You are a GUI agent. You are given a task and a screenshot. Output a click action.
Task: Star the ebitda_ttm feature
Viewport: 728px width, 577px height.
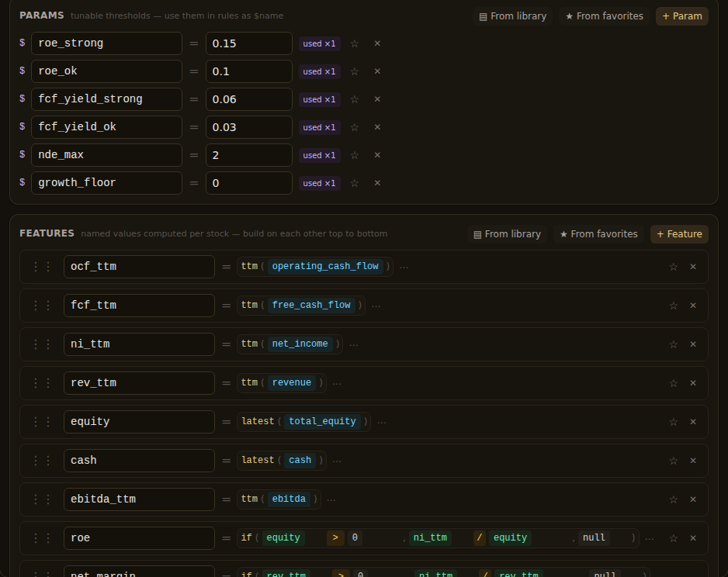(673, 499)
